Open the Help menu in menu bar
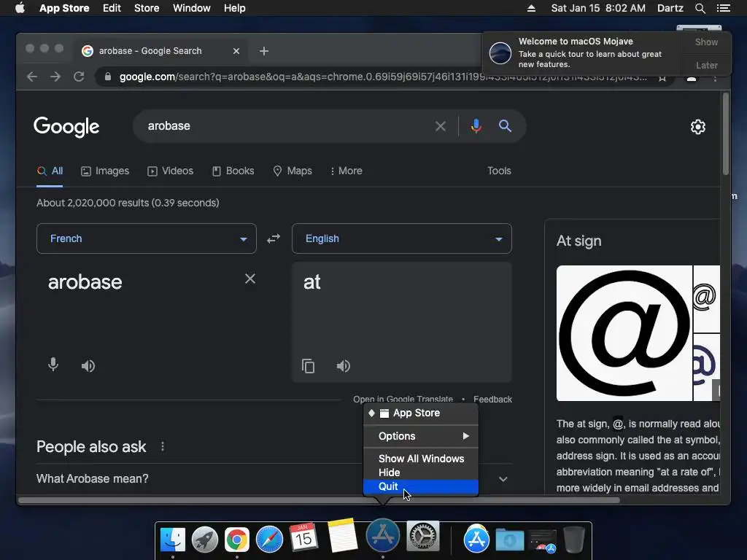 click(235, 8)
